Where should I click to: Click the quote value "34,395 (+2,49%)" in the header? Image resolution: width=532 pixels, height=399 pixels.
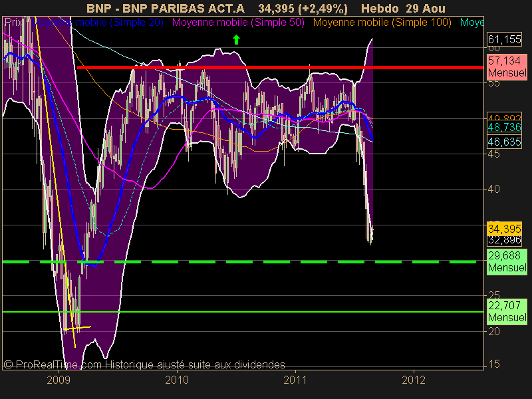[303, 9]
